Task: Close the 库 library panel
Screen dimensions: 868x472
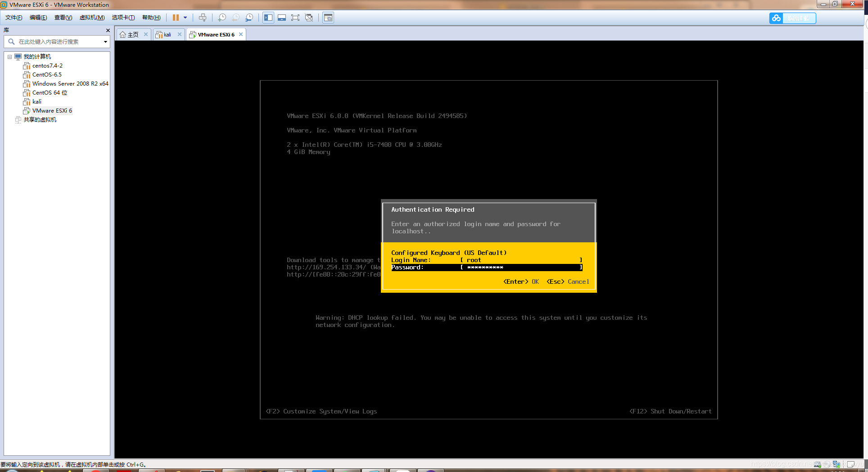Action: 108,30
